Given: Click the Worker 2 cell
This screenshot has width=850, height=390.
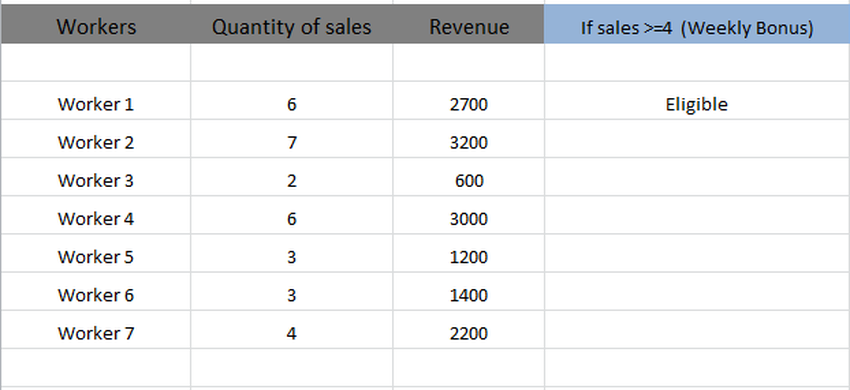Looking at the screenshot, I should tap(96, 139).
